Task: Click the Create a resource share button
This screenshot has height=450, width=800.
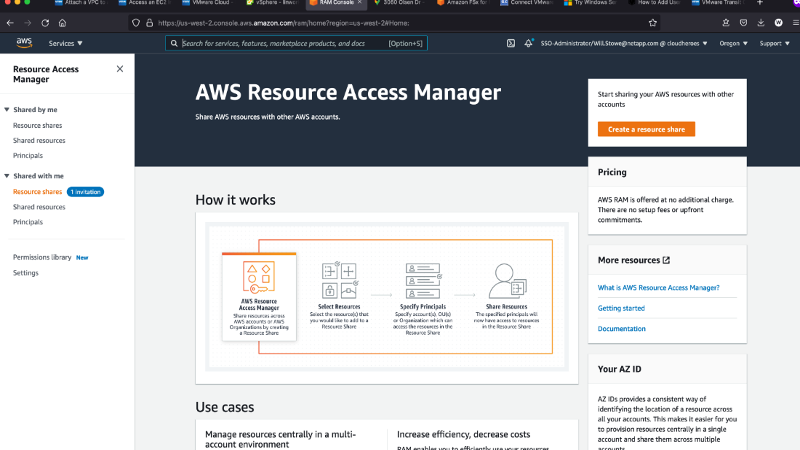Action: point(646,129)
